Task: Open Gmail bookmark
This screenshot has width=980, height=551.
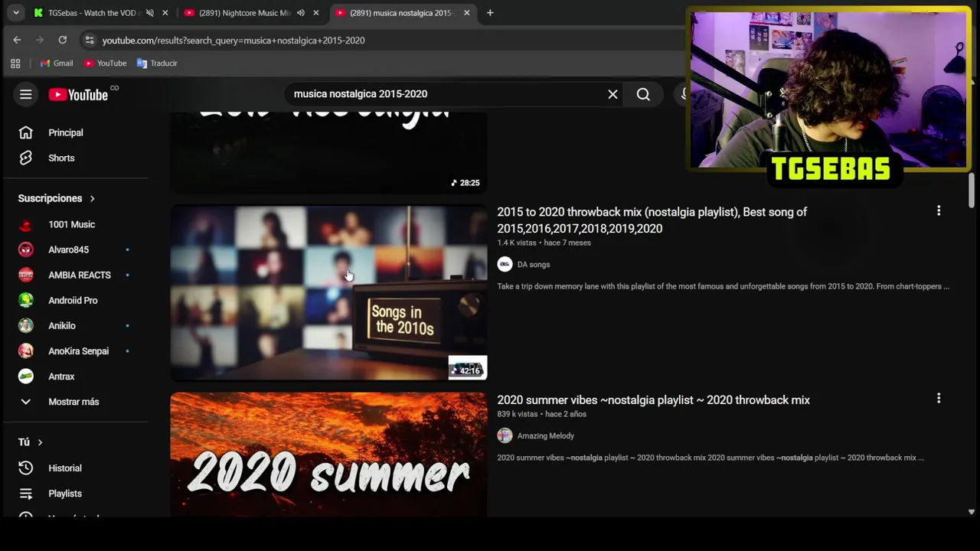Action: click(57, 64)
